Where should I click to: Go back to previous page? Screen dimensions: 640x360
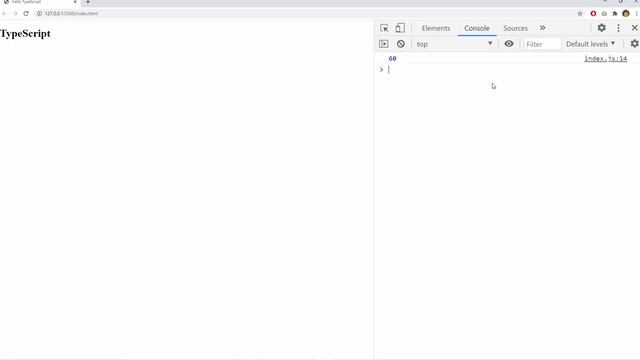4,13
